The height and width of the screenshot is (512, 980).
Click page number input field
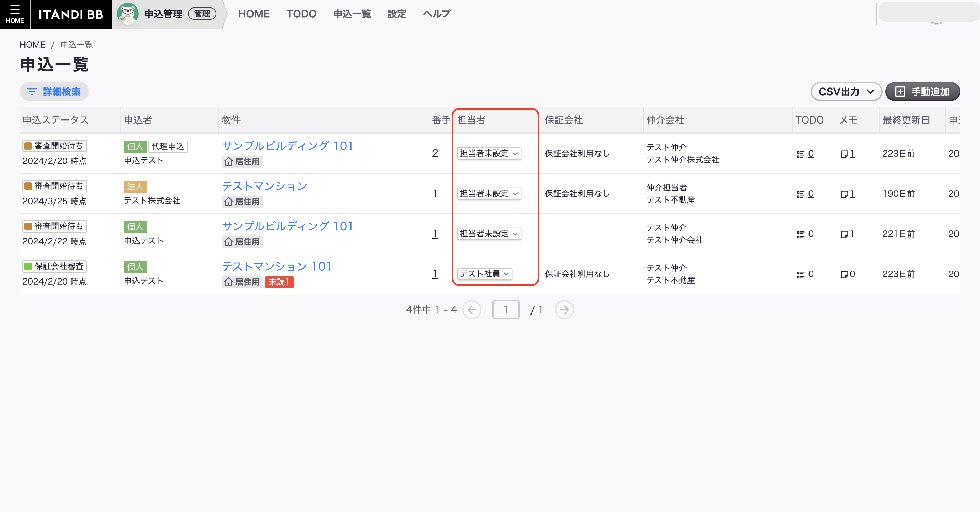pyautogui.click(x=506, y=310)
